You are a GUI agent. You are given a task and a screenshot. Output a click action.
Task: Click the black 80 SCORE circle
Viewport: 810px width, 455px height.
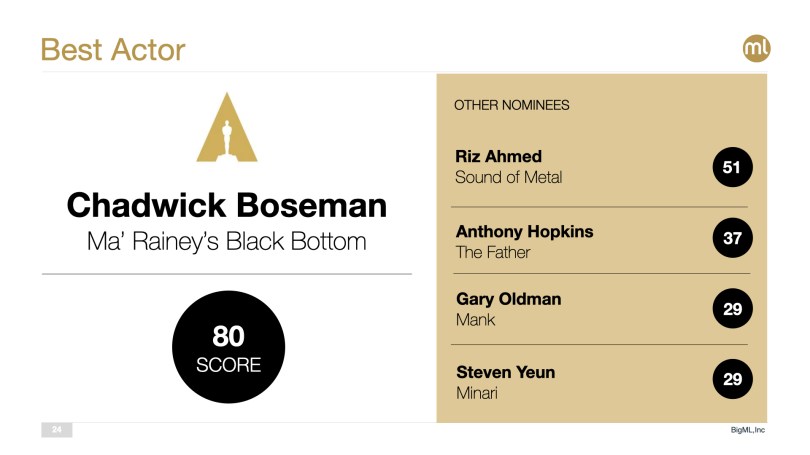click(228, 348)
